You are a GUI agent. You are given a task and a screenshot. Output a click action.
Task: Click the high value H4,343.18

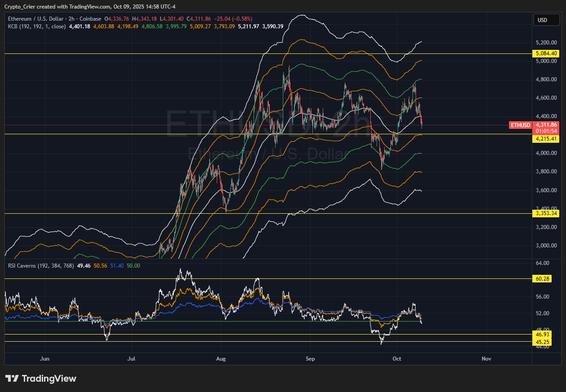[x=145, y=19]
